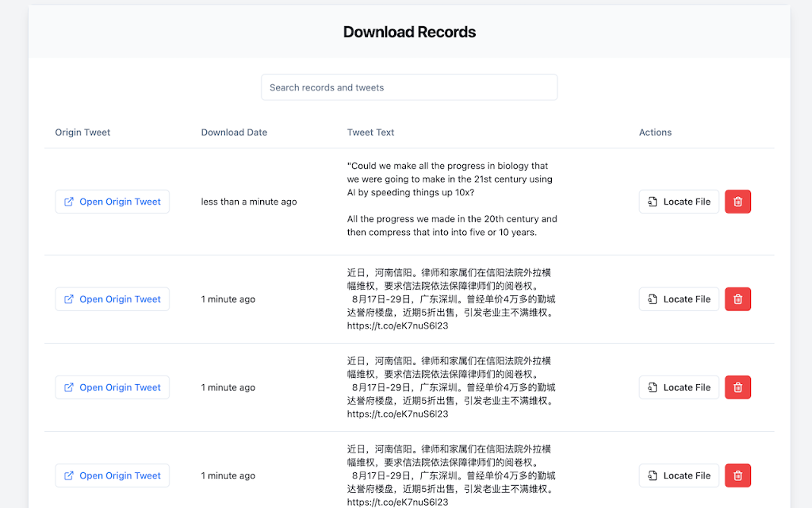Select the 'Download Date' column header

[234, 133]
